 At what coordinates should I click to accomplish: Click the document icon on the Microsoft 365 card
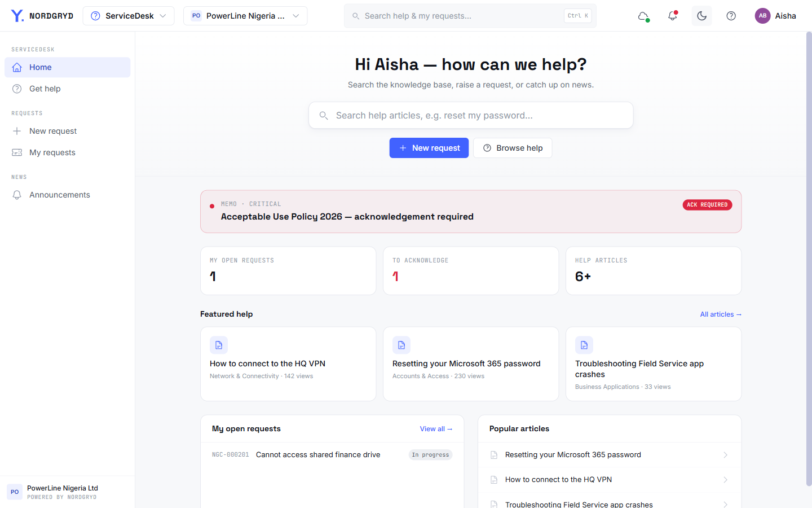click(x=401, y=345)
